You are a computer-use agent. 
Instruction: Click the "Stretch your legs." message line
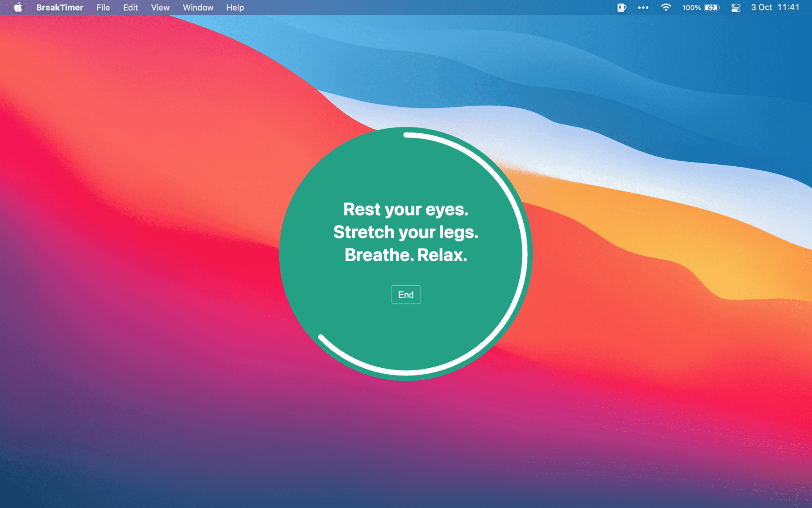point(406,232)
